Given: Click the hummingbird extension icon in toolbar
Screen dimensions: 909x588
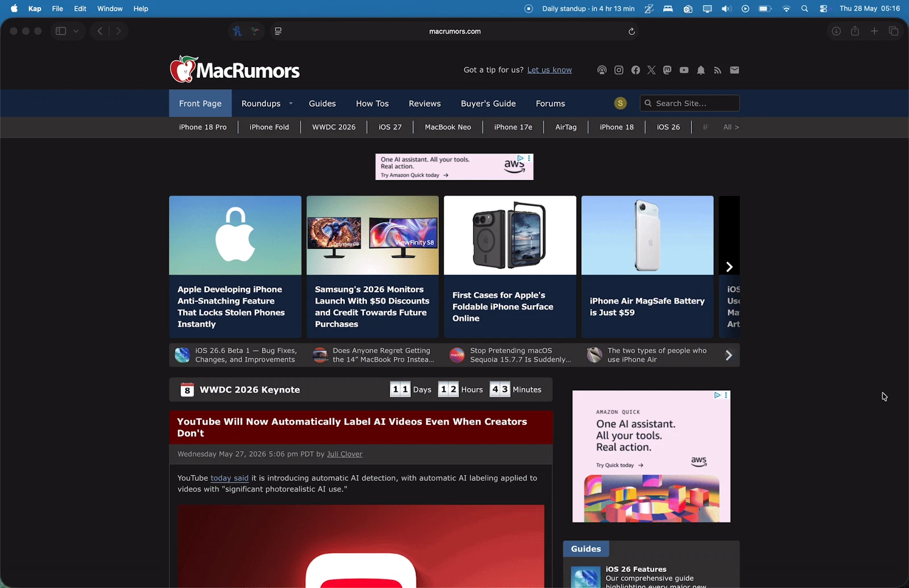Looking at the screenshot, I should coord(255,31).
